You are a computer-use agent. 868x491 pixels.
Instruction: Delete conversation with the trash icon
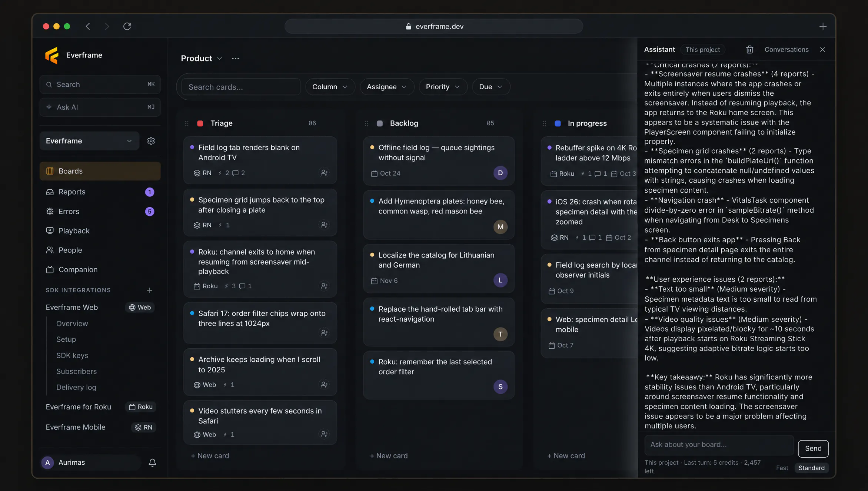(x=749, y=50)
